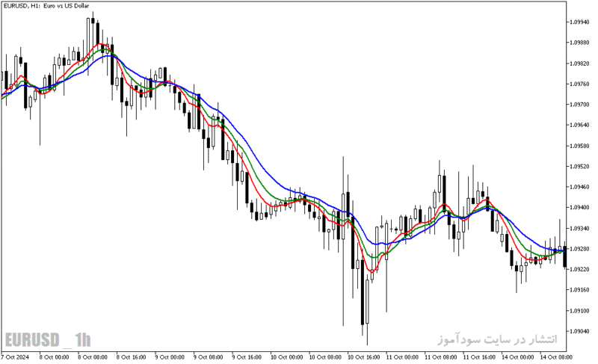This screenshot has height=364, width=598.
Task: Click the EURUSD, H1 chart title text
Action: pyautogui.click(x=46, y=6)
